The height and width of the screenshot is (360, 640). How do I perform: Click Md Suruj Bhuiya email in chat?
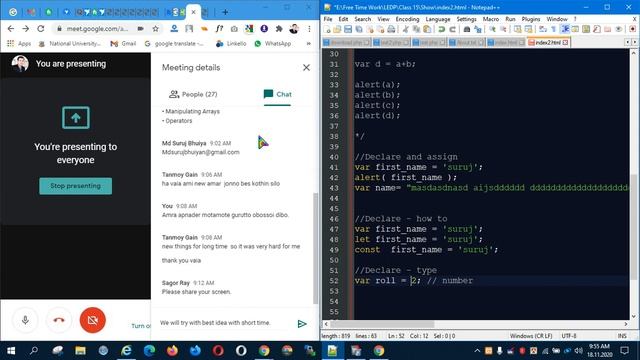pos(200,152)
